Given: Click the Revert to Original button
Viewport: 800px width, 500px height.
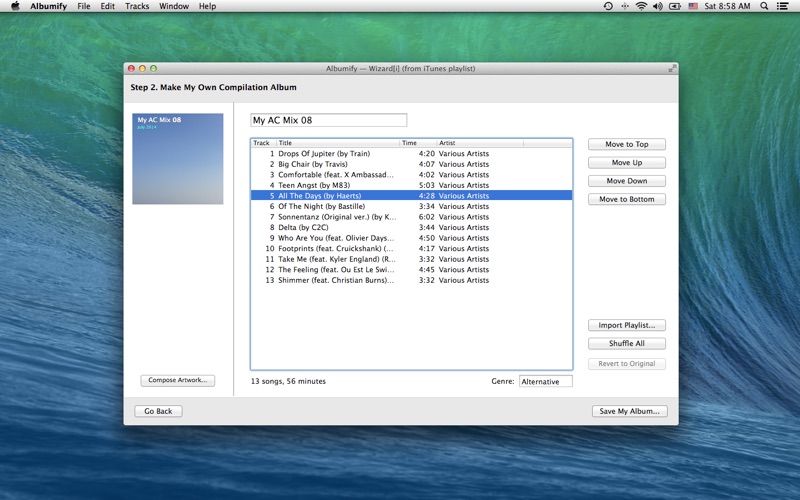Looking at the screenshot, I should (627, 364).
